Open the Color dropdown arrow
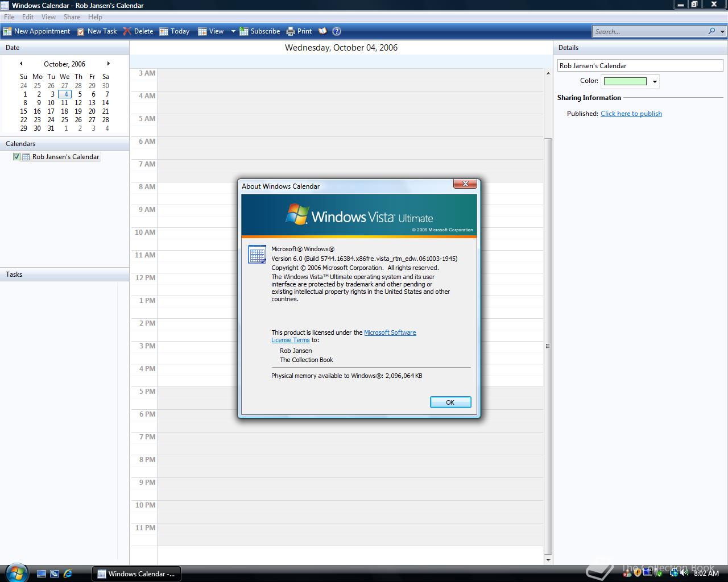The image size is (728, 582). [655, 81]
